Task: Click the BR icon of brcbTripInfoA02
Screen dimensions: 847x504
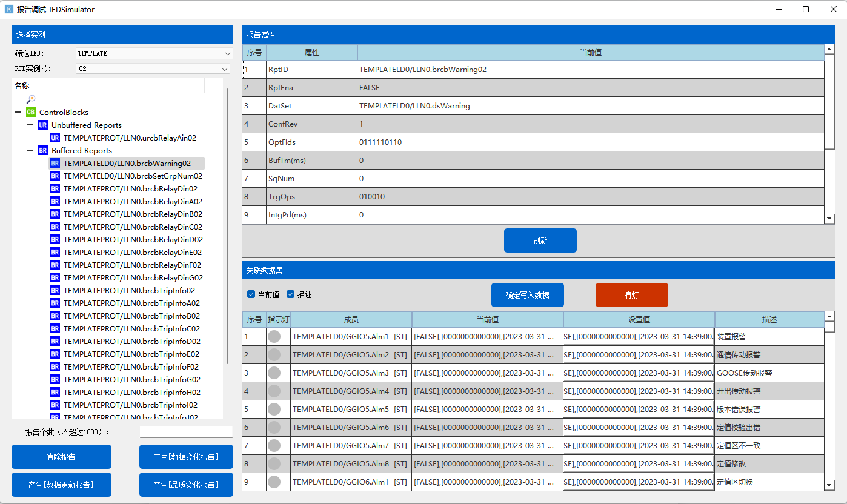Action: [55, 303]
